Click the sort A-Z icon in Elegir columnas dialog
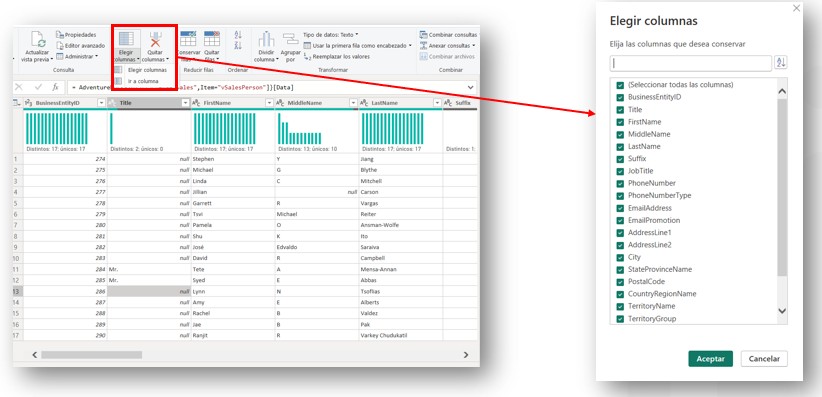Screen dimensions: 822x397 pyautogui.click(x=781, y=63)
